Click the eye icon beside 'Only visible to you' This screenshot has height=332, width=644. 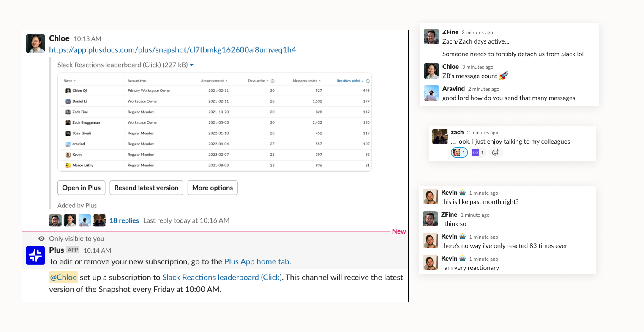(41, 239)
